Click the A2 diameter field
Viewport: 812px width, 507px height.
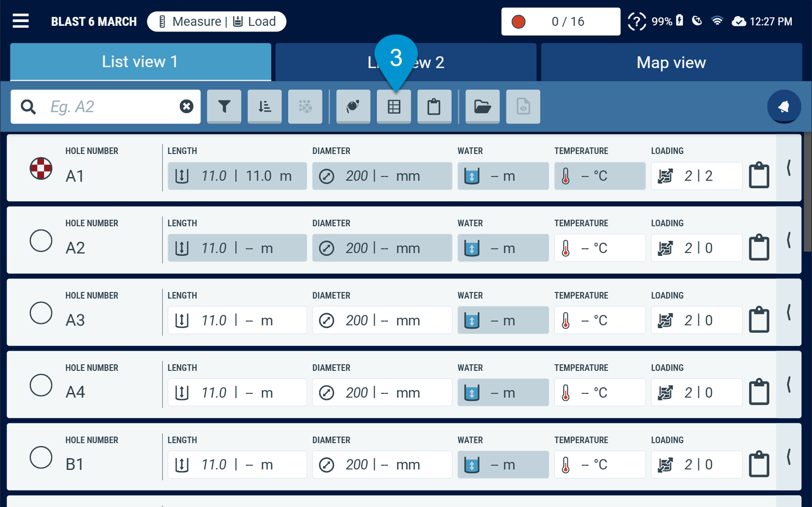click(382, 248)
